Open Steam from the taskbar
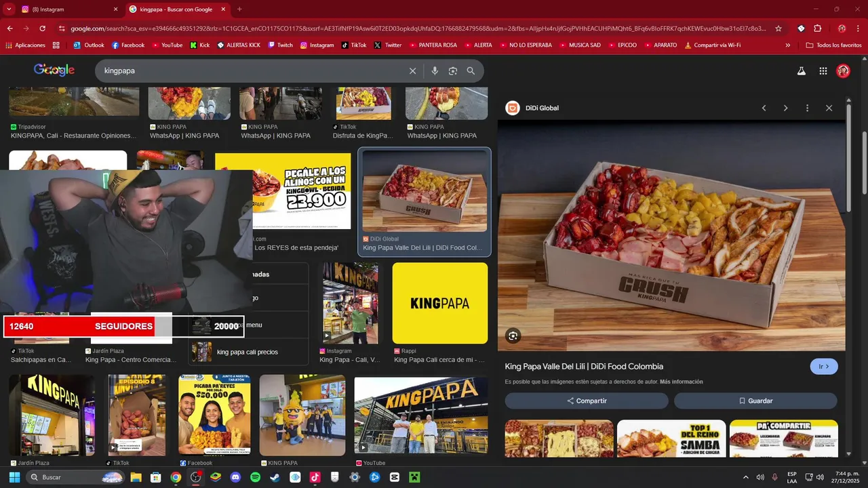Screen dimensions: 868x488 coord(275,477)
